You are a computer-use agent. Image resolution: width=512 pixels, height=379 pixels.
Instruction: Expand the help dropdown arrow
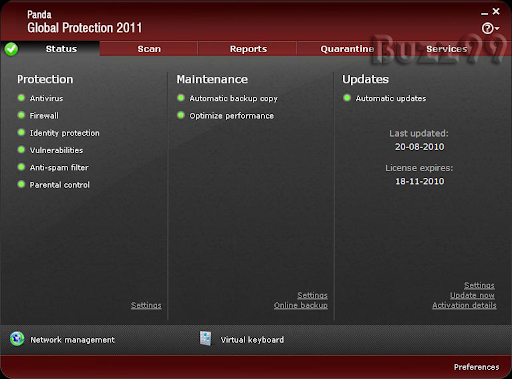coord(497,29)
